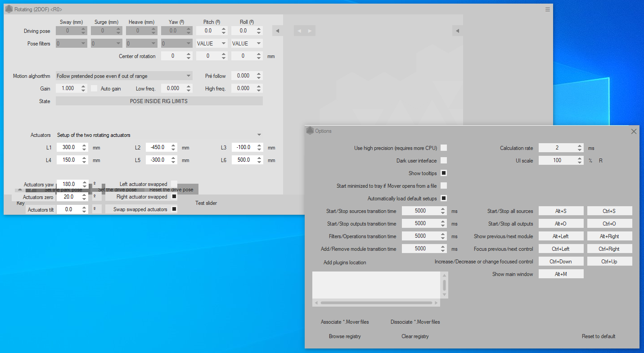Screen dimensions: 644x353
Task: Click the R reset icon beside UI scale
Action: click(x=600, y=160)
